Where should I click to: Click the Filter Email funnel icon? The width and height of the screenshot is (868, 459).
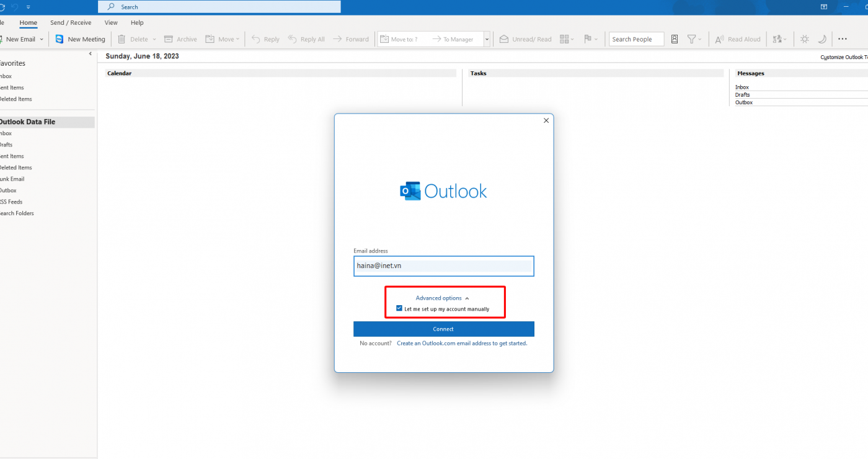[691, 39]
